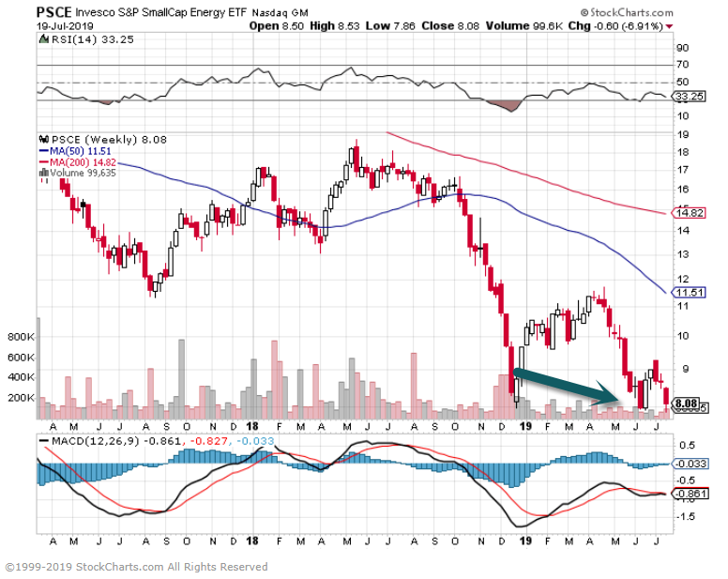728x579 pixels.
Task: Click the 8.08 last price tag
Action: click(686, 404)
